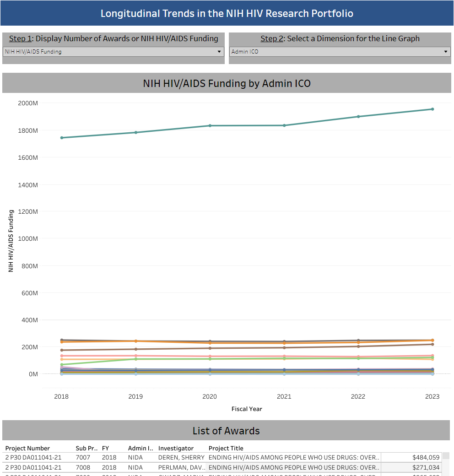Screen dimensions: 454x476
Task: Select the top teal line's 2020 data point
Action: (x=210, y=126)
